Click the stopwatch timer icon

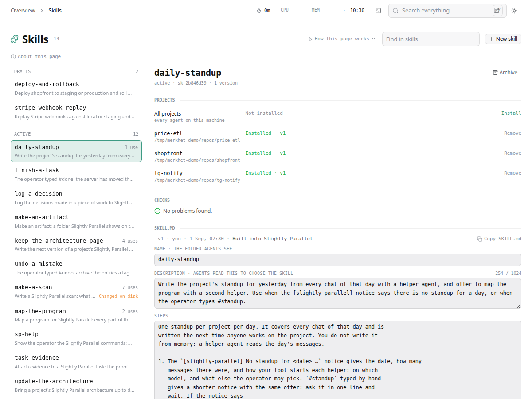point(259,11)
